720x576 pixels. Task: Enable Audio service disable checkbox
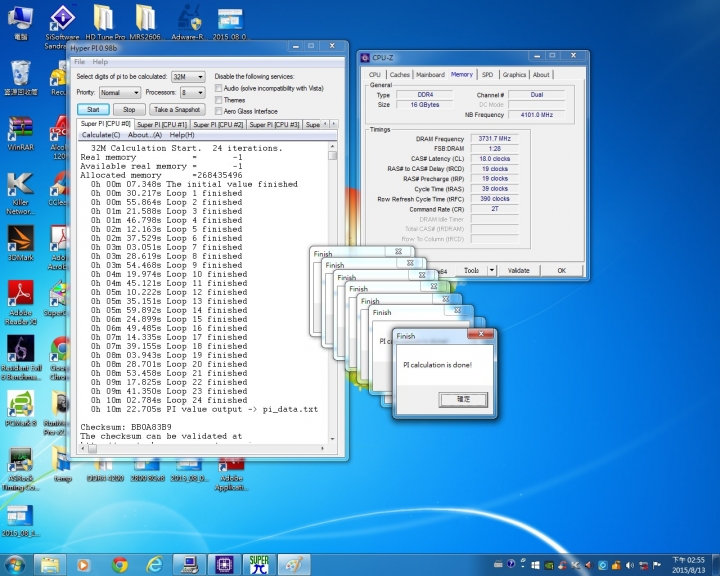219,88
